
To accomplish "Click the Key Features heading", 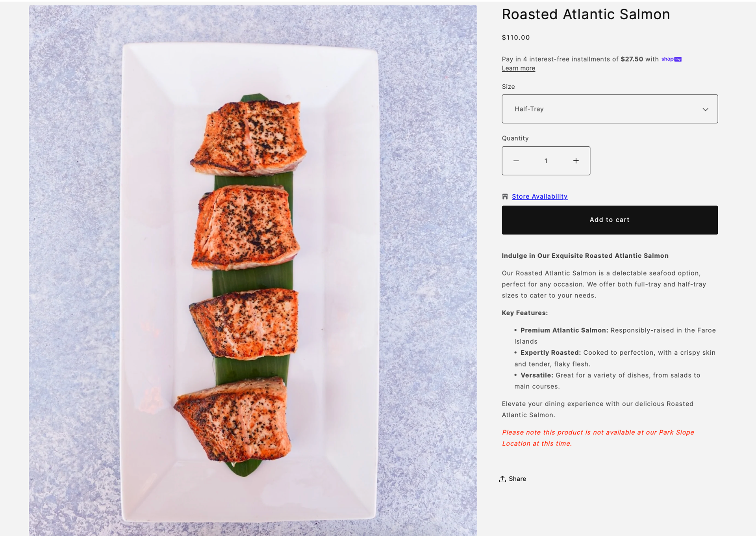I will 524,313.
